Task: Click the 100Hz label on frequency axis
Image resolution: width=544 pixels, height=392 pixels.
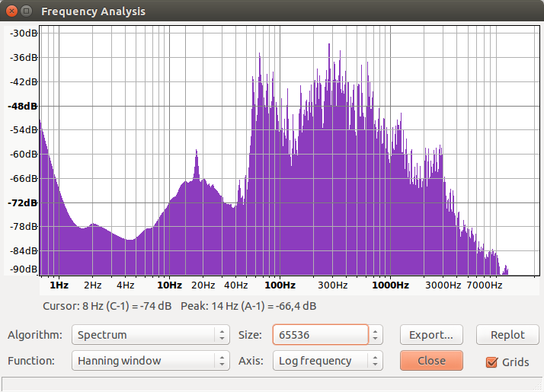Action: point(280,285)
